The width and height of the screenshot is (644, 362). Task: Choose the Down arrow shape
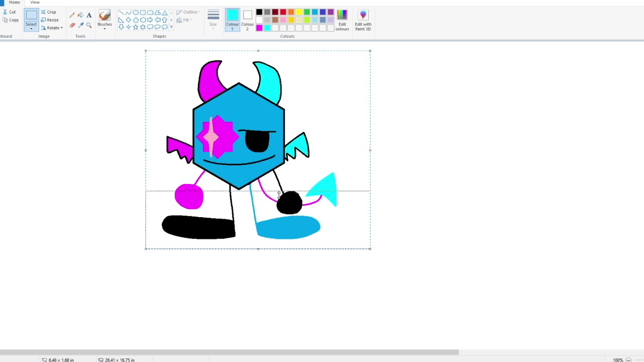pyautogui.click(x=121, y=27)
